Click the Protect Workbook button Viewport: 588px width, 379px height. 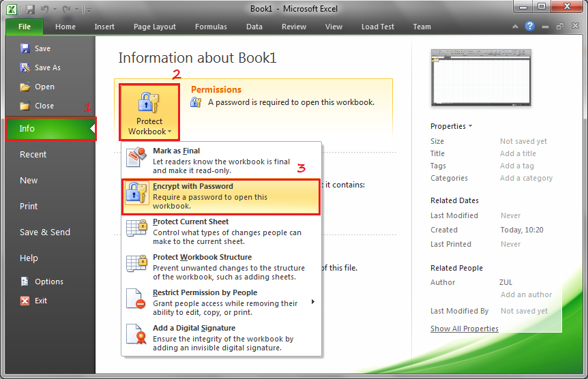tap(149, 112)
